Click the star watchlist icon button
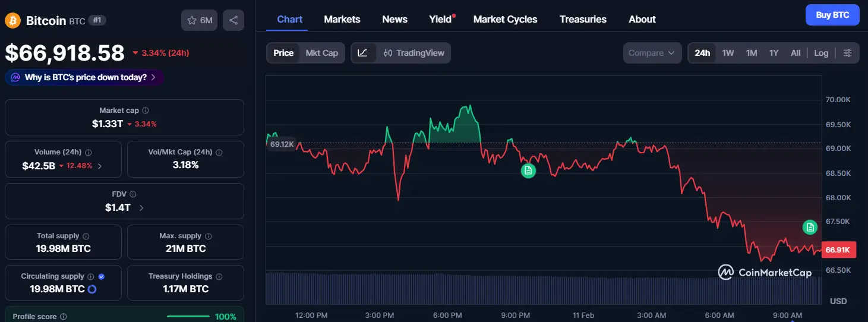The image size is (868, 322). (x=199, y=20)
